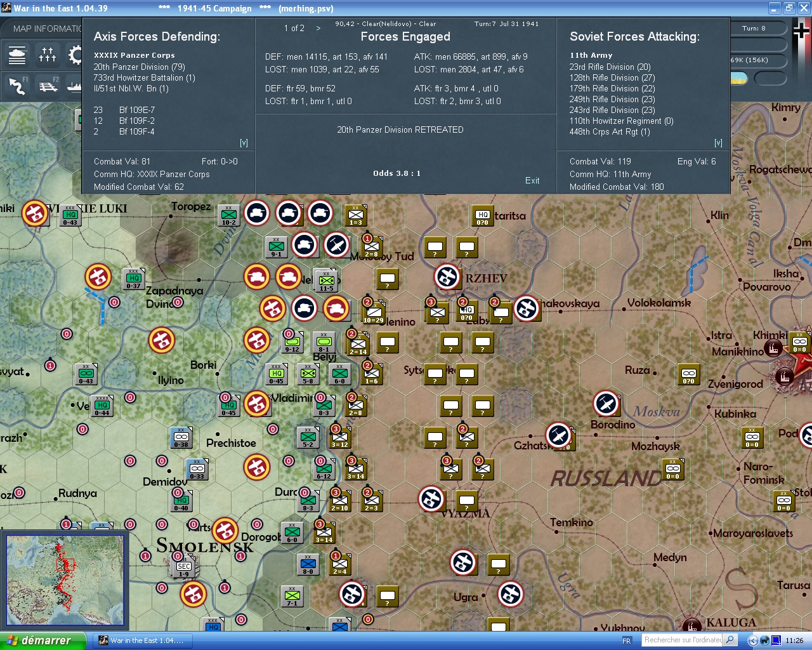Click the 20th Panzer Division (79) entry

140,67
